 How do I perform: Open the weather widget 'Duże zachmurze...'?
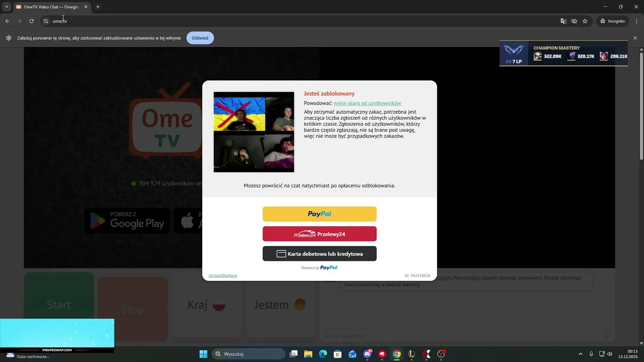coord(28,356)
